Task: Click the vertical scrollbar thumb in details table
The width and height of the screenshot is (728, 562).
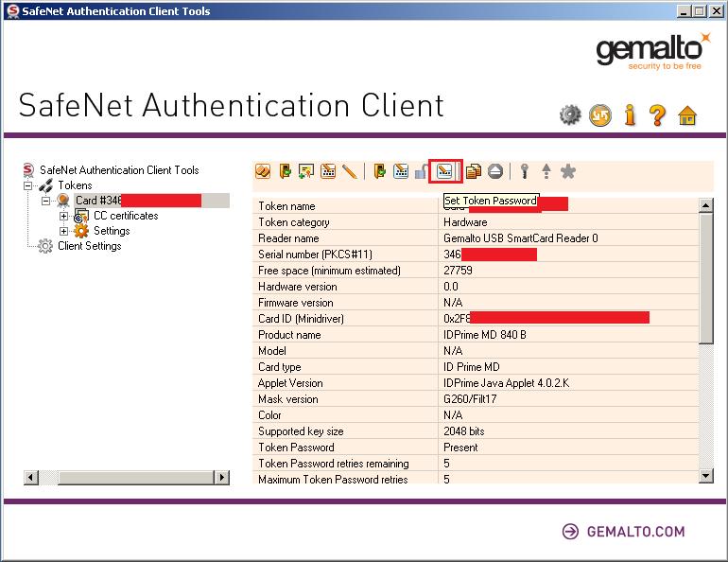Action: pyautogui.click(x=705, y=278)
